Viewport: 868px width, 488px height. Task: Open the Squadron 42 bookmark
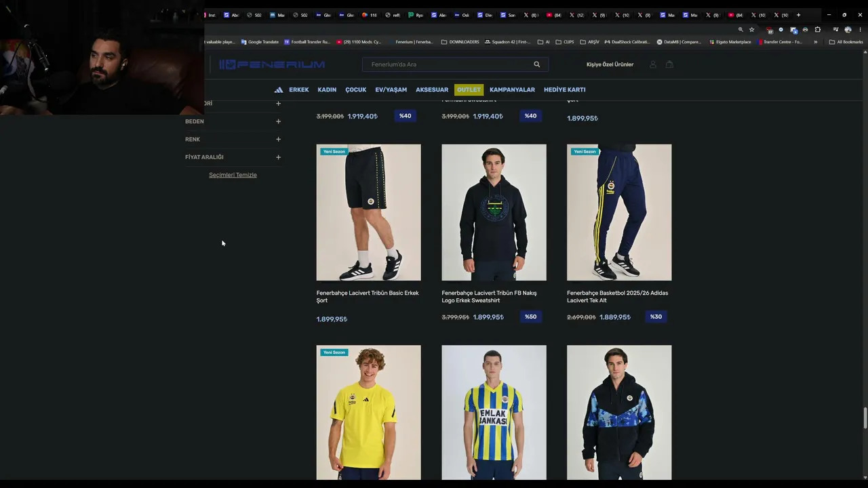tap(507, 42)
